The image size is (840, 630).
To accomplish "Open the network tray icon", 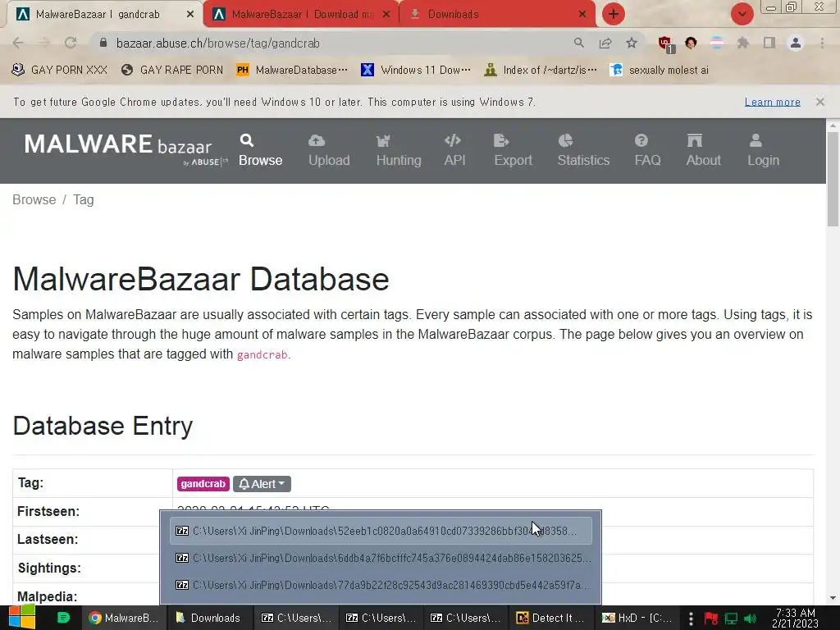I will pos(731,619).
